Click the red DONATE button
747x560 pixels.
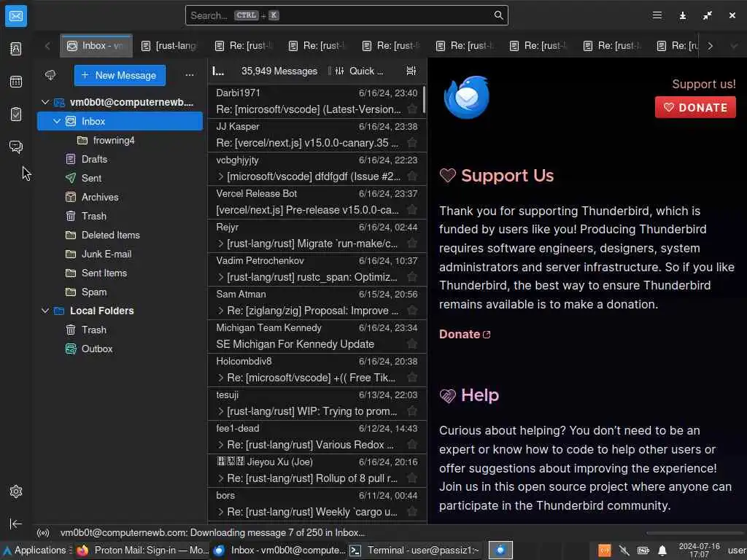click(695, 108)
